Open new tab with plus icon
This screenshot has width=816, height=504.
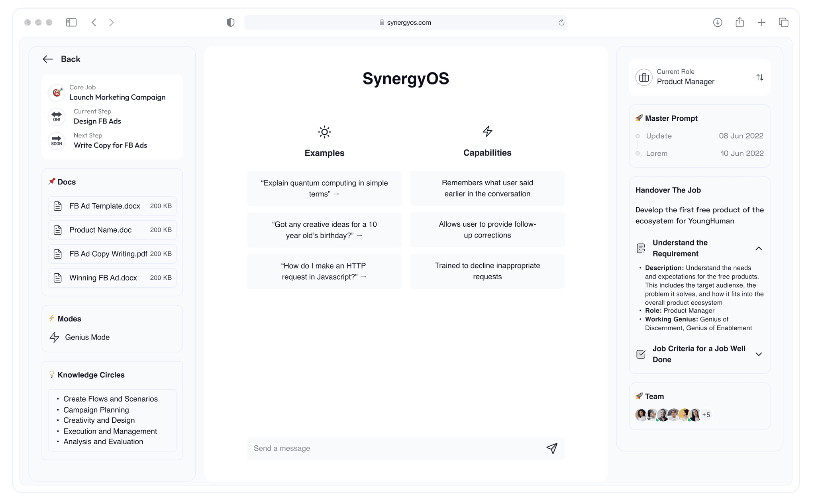pyautogui.click(x=761, y=22)
